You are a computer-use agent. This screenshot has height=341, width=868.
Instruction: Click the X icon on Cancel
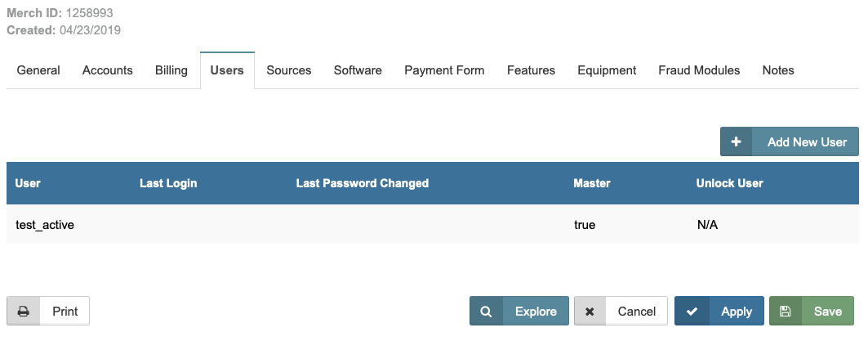[590, 312]
